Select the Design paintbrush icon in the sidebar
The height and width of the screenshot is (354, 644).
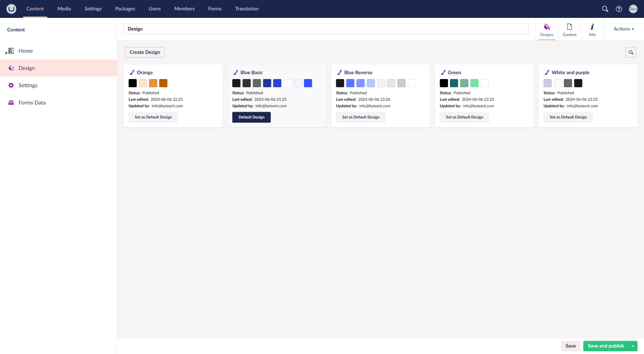tap(11, 67)
